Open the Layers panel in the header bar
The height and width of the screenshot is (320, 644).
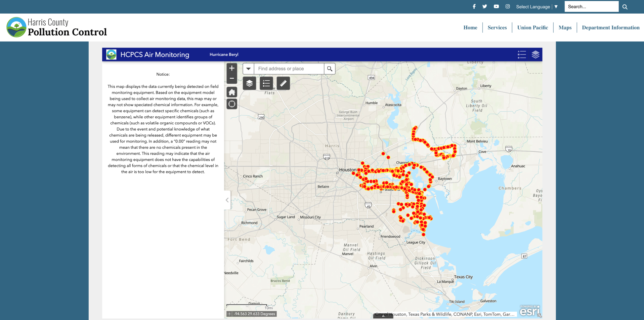point(536,55)
